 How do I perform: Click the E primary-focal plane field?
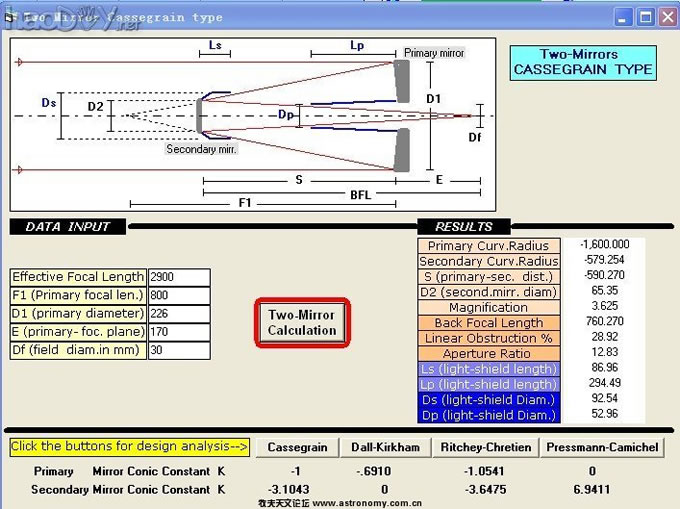(x=179, y=332)
